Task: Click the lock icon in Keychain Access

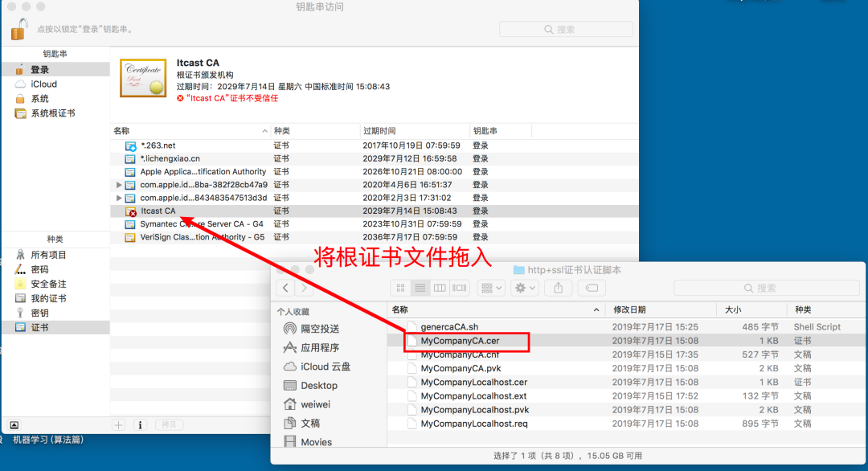Action: coord(19,29)
